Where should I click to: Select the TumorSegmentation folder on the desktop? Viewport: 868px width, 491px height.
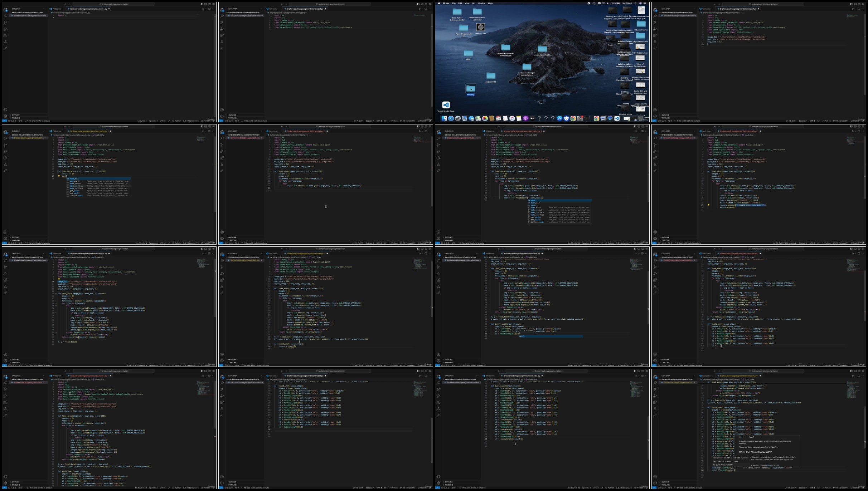pyautogui.click(x=464, y=28)
